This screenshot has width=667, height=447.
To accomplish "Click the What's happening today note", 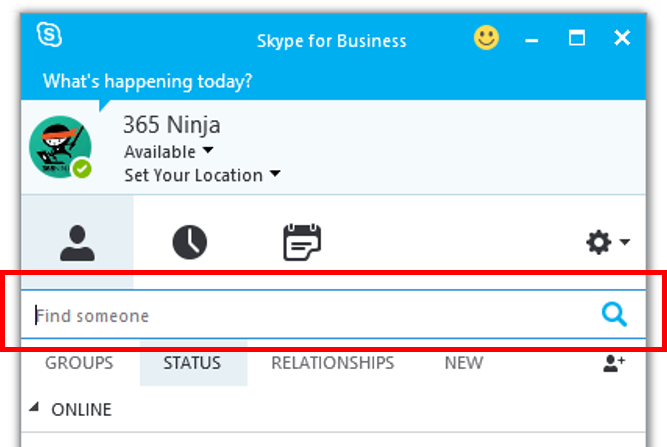I will (x=148, y=81).
